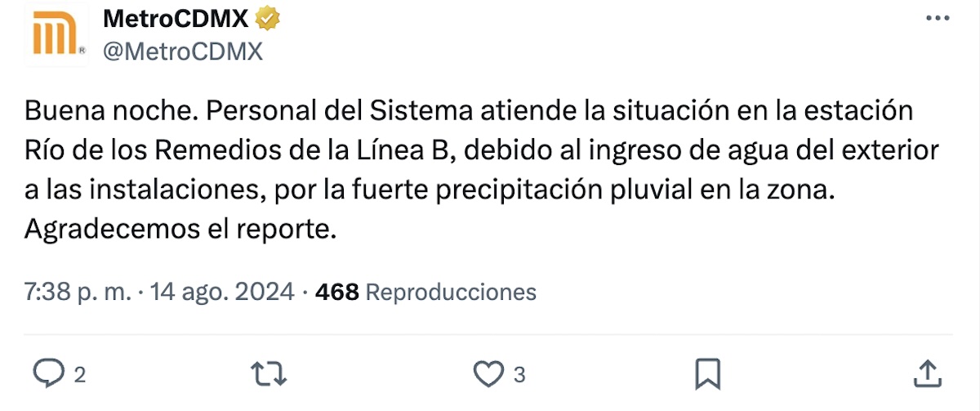Click the reply count number 2
This screenshot has width=980, height=411.
(x=79, y=375)
